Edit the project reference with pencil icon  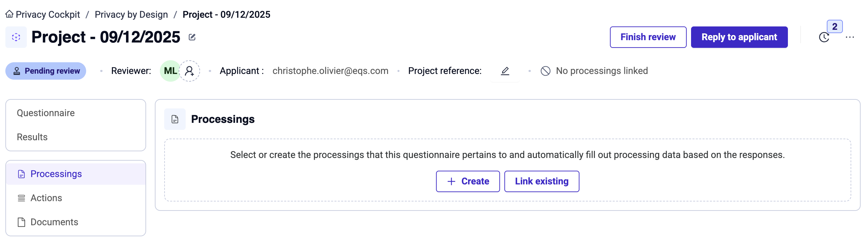505,71
